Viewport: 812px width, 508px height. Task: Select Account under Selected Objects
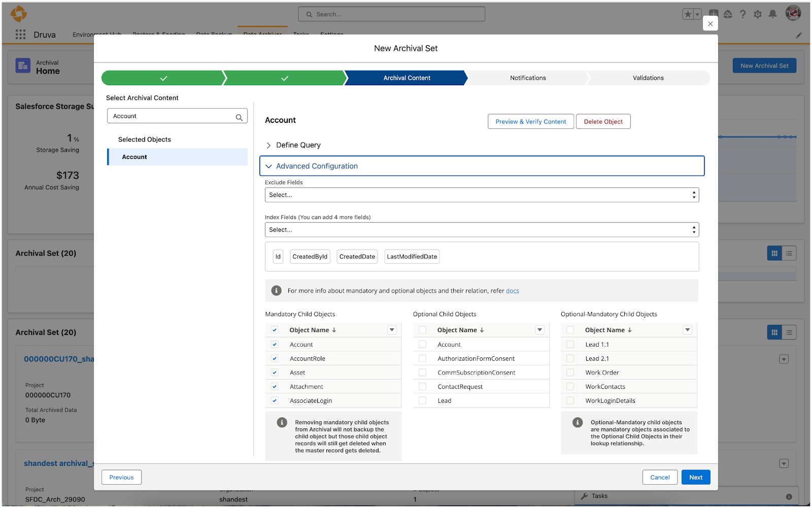point(134,157)
